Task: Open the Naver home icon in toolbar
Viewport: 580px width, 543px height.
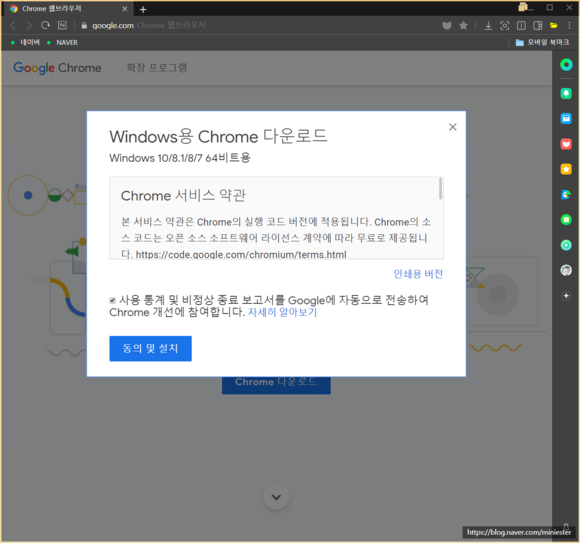Action: pos(63,25)
